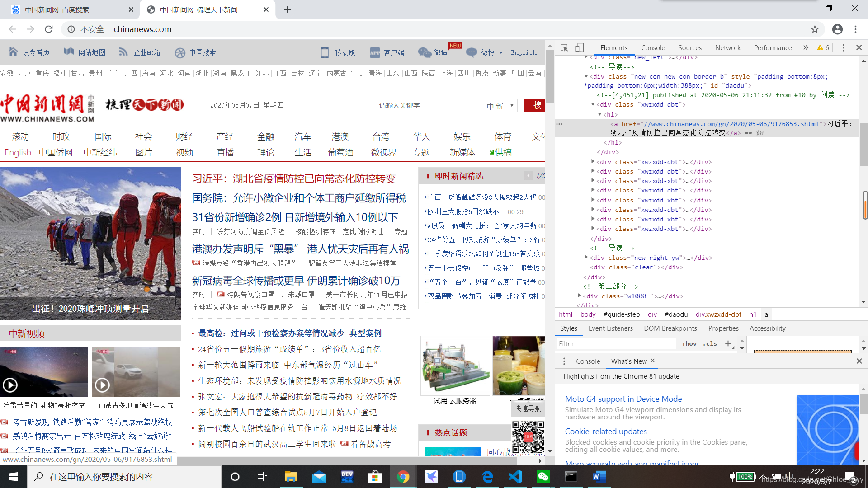Open the 网站地图 site map link
Screen dimensions: 868x488
(x=85, y=52)
